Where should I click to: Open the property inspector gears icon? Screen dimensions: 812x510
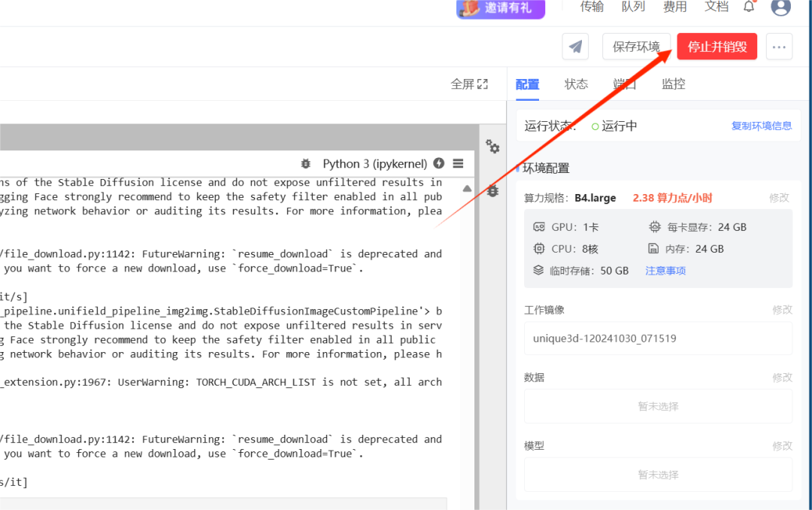click(x=492, y=147)
